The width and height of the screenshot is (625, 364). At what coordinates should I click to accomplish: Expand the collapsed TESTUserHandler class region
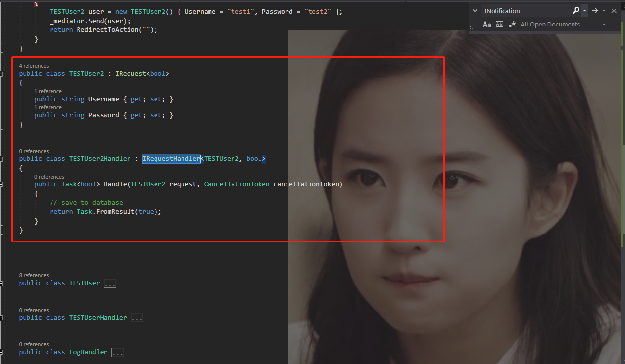2,318
